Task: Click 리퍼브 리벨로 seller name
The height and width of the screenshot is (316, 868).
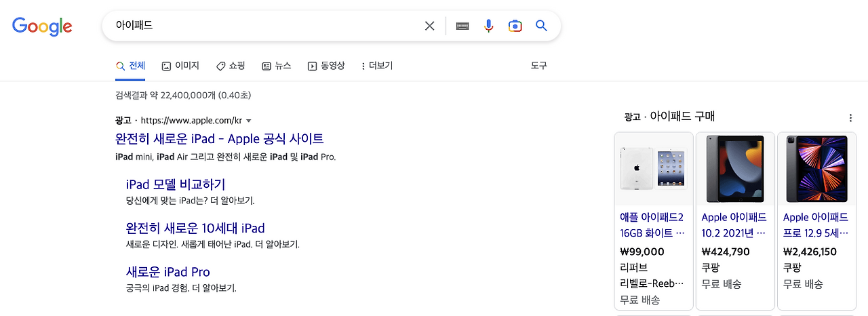Action: pyautogui.click(x=652, y=275)
